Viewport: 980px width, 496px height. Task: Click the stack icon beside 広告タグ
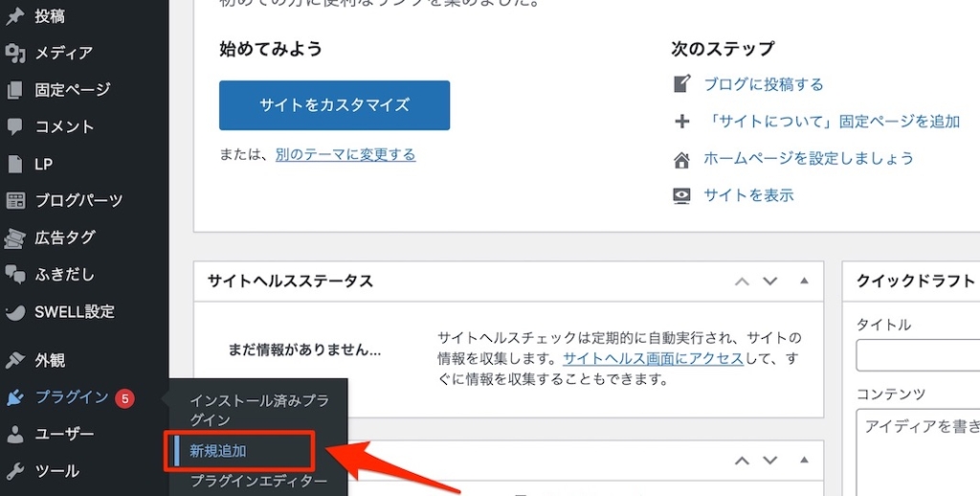(15, 238)
